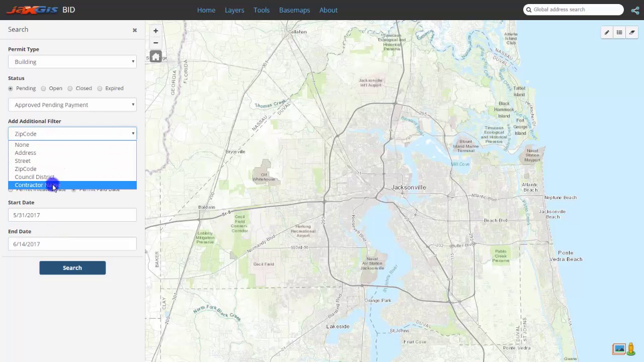Image resolution: width=644 pixels, height=362 pixels.
Task: Select the Closed status radio
Action: coord(70,88)
